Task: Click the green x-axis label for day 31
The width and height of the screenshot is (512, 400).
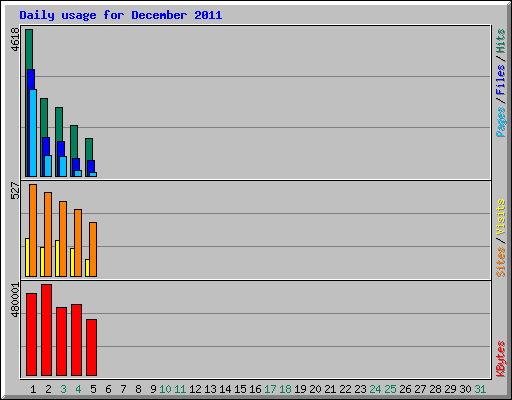Action: [x=480, y=389]
